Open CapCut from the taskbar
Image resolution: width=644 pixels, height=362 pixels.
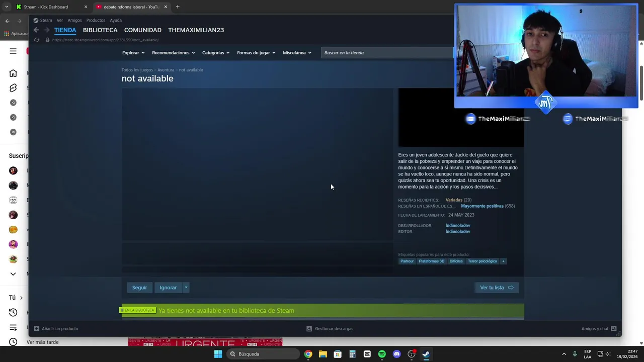[367, 354]
